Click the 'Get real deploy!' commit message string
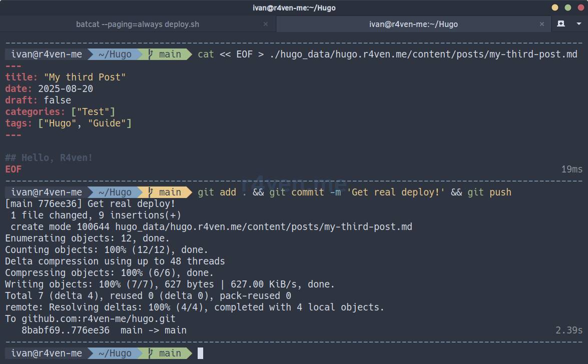The height and width of the screenshot is (364, 588). [x=396, y=192]
